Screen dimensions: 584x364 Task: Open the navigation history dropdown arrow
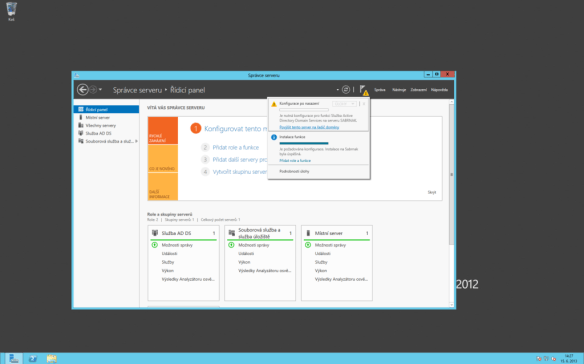[101, 90]
